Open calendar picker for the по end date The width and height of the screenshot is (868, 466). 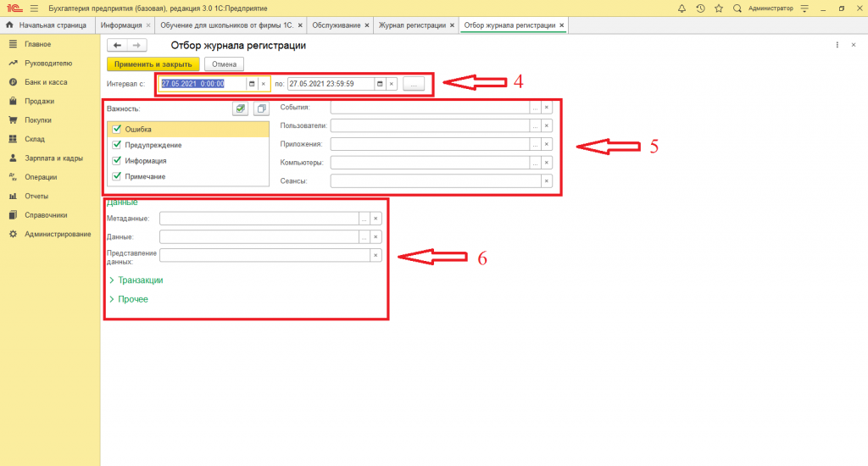click(380, 84)
